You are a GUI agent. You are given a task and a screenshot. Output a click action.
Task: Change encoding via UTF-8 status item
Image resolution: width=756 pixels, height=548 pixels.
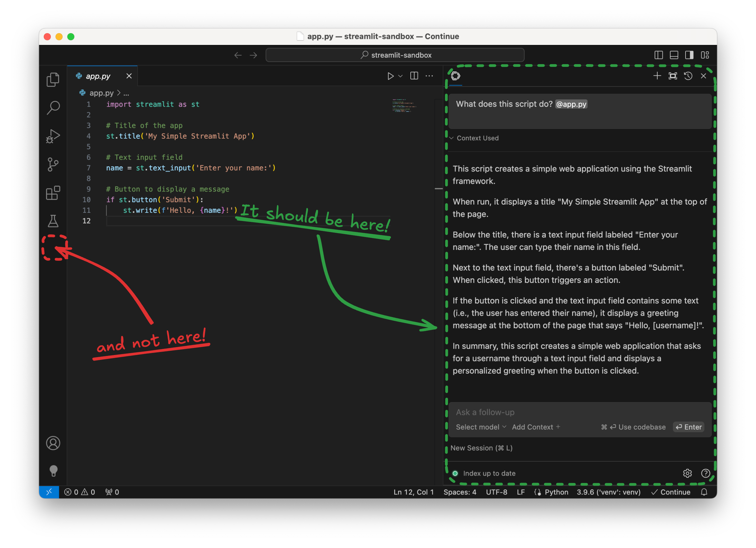pyautogui.click(x=496, y=492)
